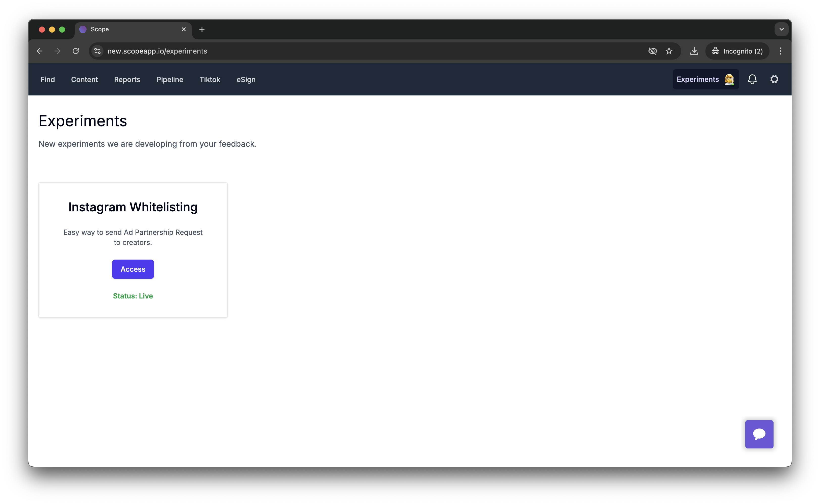Open the eSign page

point(246,79)
